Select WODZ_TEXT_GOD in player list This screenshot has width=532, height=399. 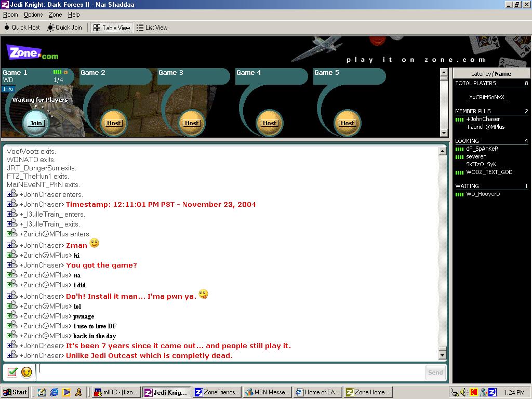coord(489,172)
